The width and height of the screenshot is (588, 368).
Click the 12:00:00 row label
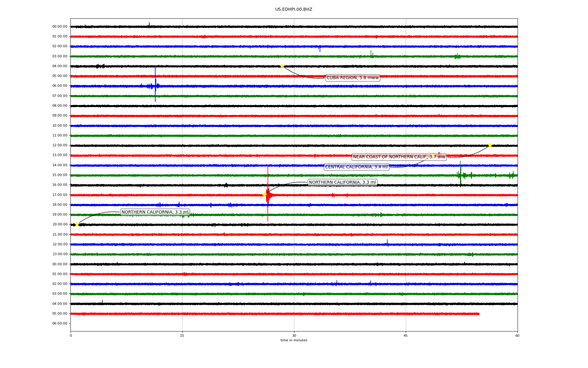(60, 145)
